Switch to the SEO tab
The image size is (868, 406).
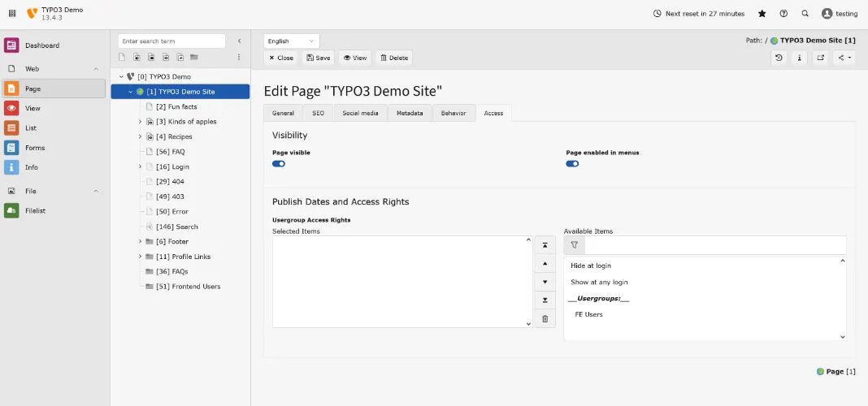[318, 113]
